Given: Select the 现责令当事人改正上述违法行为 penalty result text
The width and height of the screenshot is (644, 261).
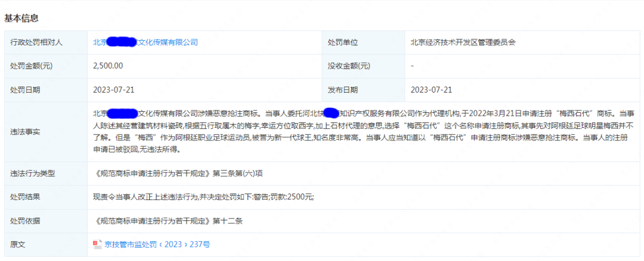Looking at the screenshot, I should 204,197.
